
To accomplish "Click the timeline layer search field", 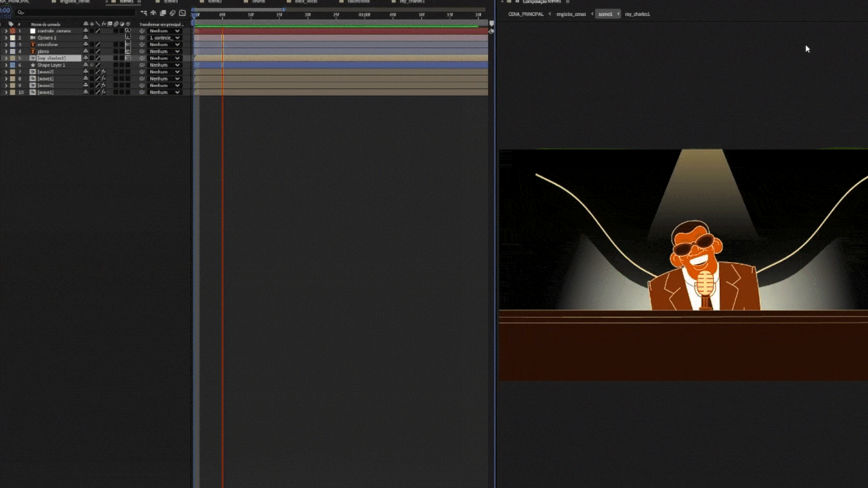I will [75, 13].
